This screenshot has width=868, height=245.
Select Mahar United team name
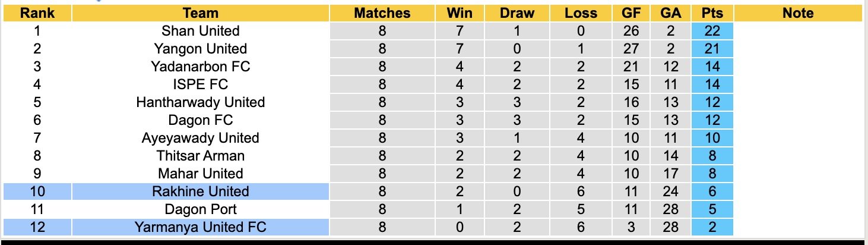pyautogui.click(x=200, y=174)
